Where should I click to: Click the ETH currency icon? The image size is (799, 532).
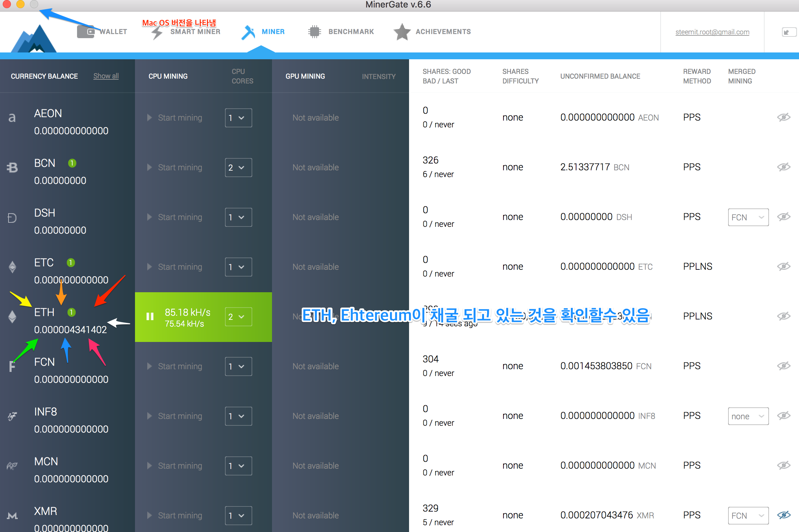[12, 317]
